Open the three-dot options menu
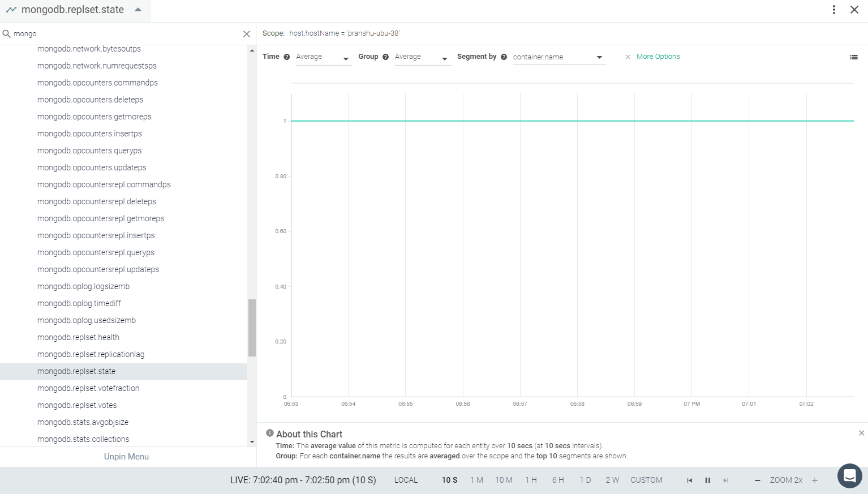868x494 pixels. tap(833, 10)
